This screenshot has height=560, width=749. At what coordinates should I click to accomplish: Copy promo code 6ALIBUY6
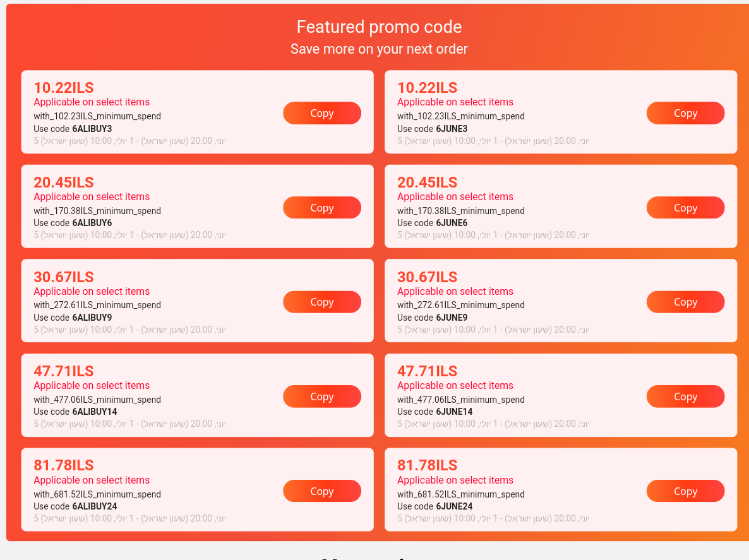321,208
